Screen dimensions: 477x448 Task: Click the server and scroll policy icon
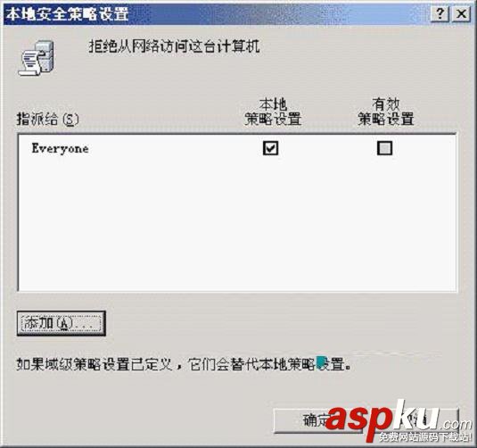pos(37,59)
